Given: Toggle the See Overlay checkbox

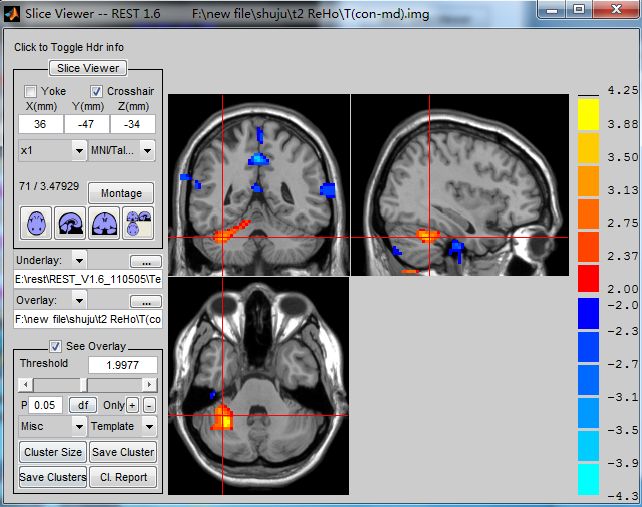Looking at the screenshot, I should pyautogui.click(x=55, y=346).
